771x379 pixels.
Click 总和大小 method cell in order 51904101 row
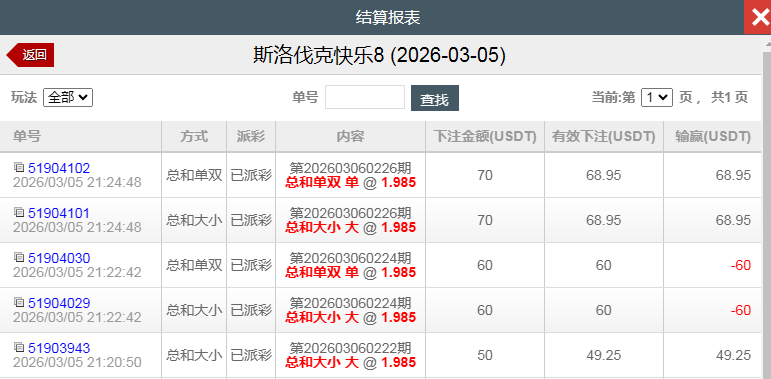pyautogui.click(x=194, y=220)
